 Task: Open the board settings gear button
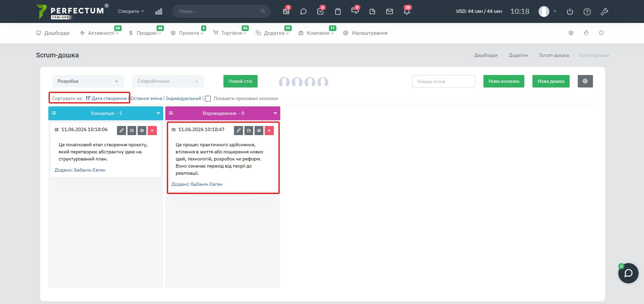585,81
